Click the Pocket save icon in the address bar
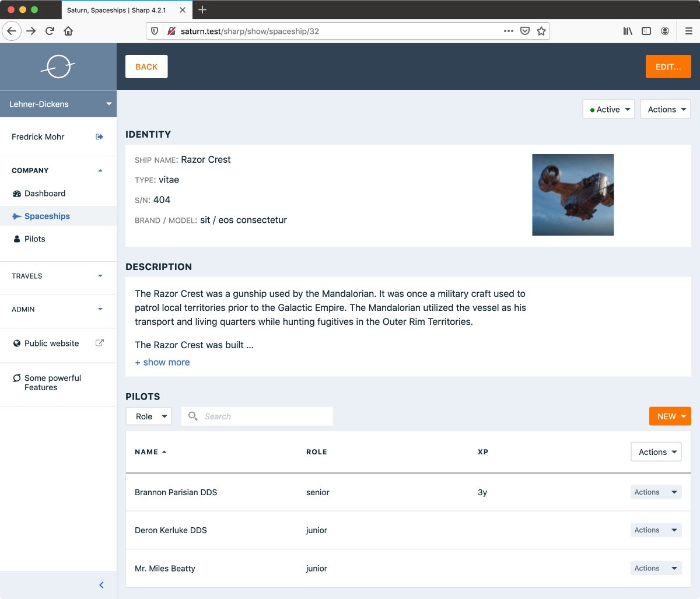Viewport: 700px width, 599px height. click(525, 31)
